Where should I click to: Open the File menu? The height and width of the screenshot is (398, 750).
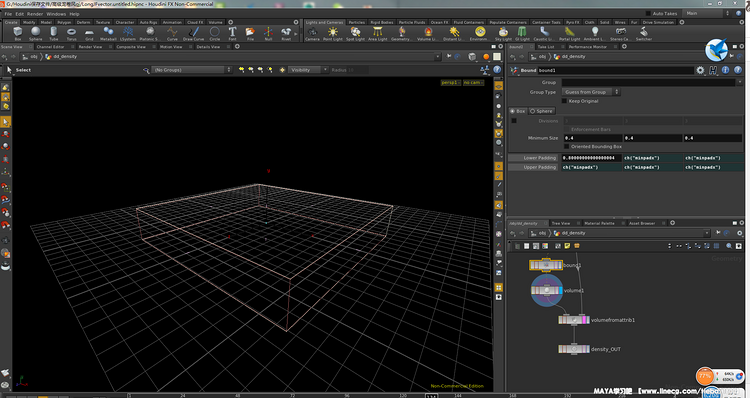8,14
